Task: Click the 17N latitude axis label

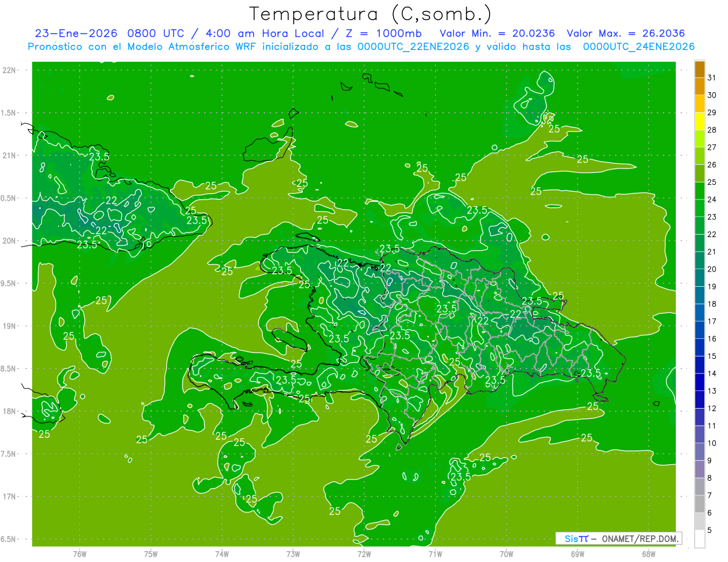Action: [x=10, y=497]
